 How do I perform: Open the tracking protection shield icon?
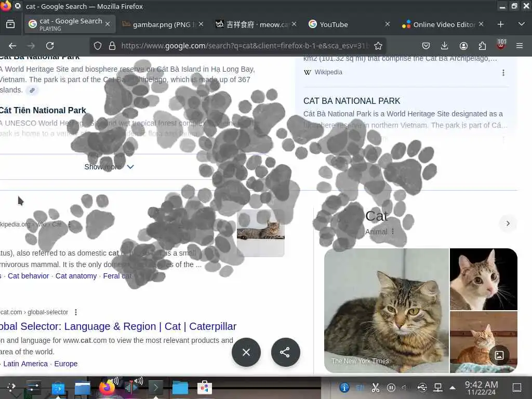pyautogui.click(x=98, y=46)
